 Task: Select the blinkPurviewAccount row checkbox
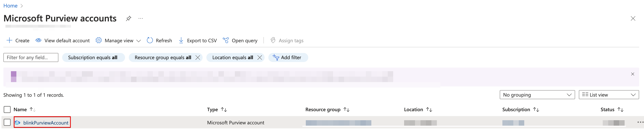(7, 122)
